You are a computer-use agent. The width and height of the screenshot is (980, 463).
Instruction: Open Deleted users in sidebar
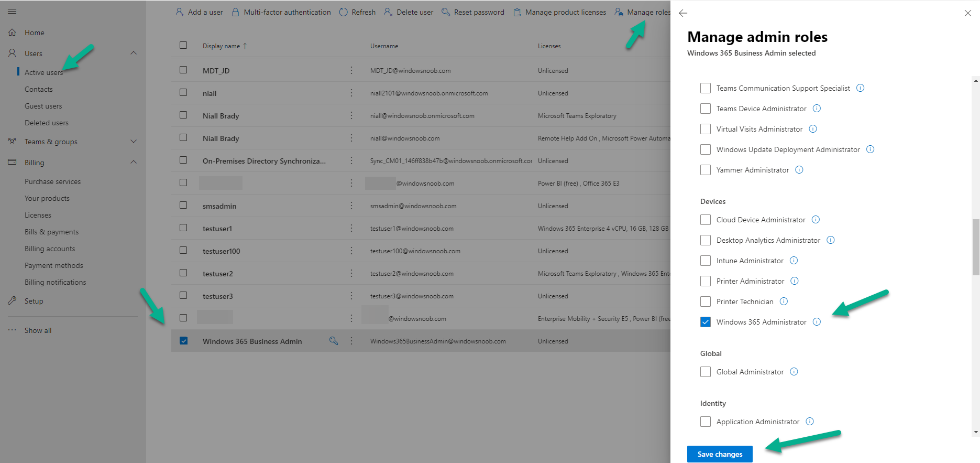[47, 123]
